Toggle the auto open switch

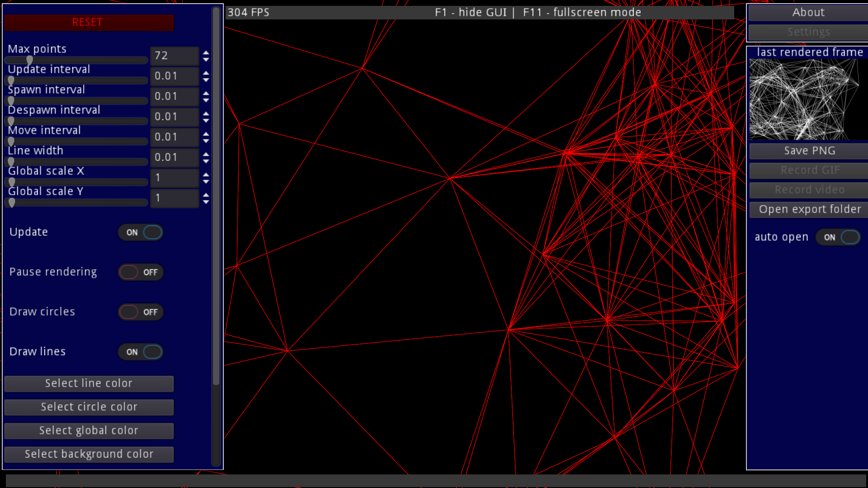pyautogui.click(x=839, y=237)
